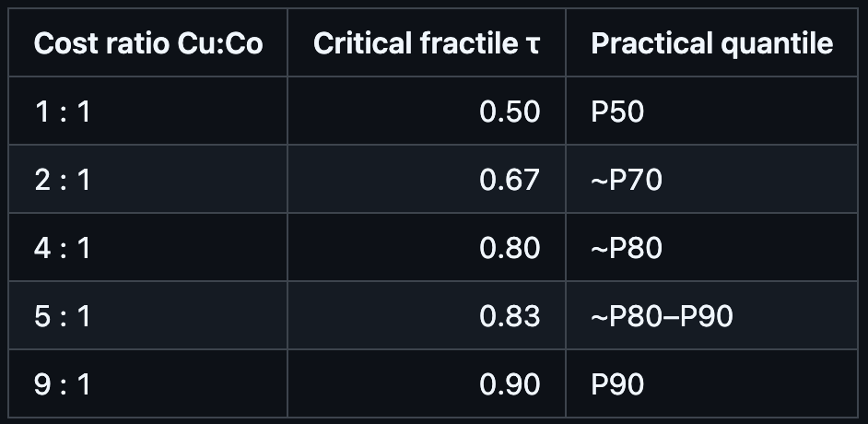Click the 0.90 critical fractile value
This screenshot has height=424, width=868.
510,383
